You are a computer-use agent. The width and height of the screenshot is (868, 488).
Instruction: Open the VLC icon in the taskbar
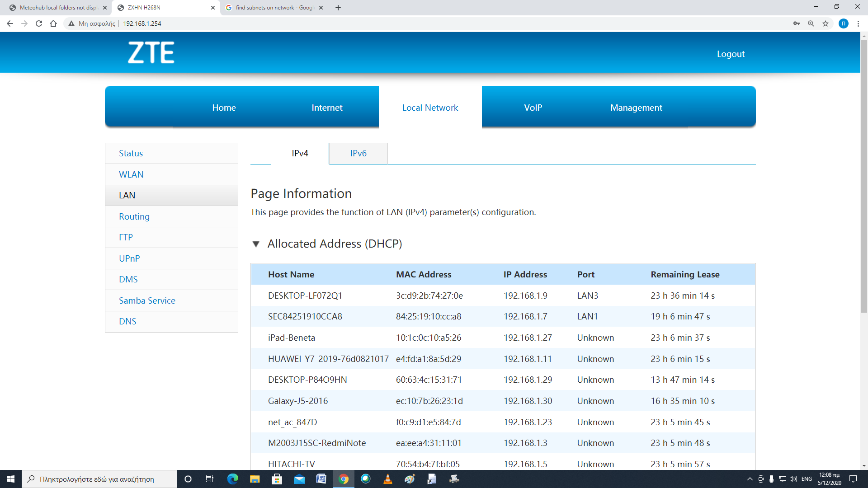[x=387, y=479]
